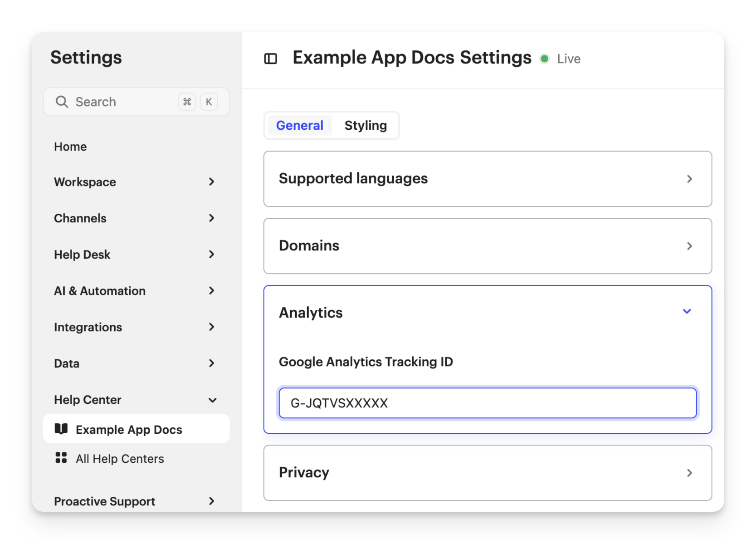Click the Command key shortcut badge
Viewport: 756px width, 544px height.
coord(187,102)
